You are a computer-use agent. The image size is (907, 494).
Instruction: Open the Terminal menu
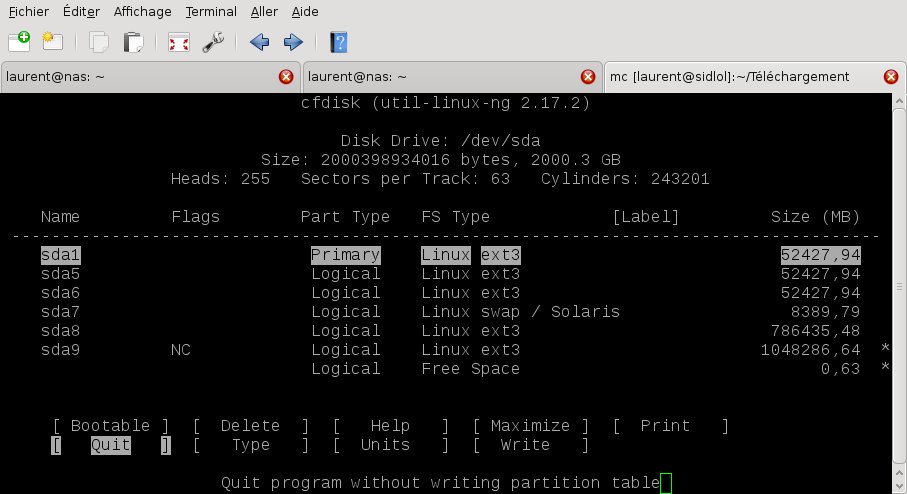click(211, 12)
